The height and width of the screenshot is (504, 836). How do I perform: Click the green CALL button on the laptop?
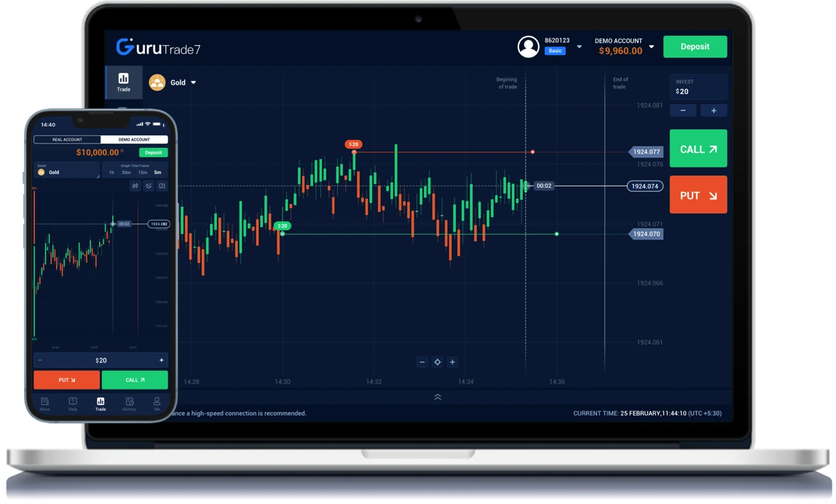click(x=698, y=149)
